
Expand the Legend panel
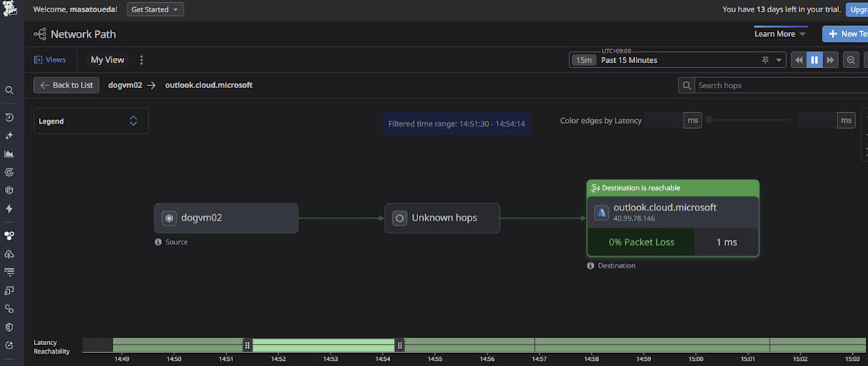(x=91, y=121)
